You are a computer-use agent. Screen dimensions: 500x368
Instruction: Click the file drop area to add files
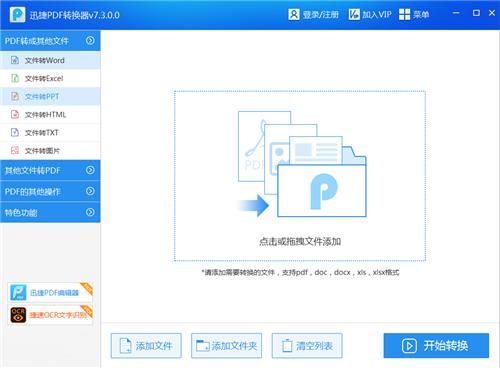pyautogui.click(x=300, y=176)
